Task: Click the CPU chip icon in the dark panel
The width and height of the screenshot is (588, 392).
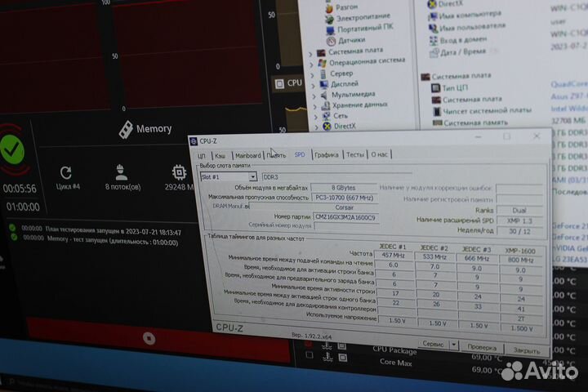Action: pos(278,83)
